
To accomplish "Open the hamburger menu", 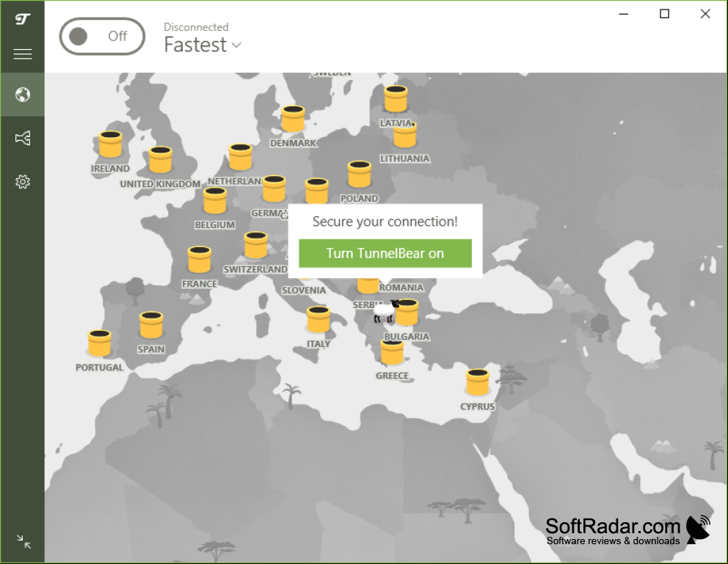I will [x=22, y=54].
